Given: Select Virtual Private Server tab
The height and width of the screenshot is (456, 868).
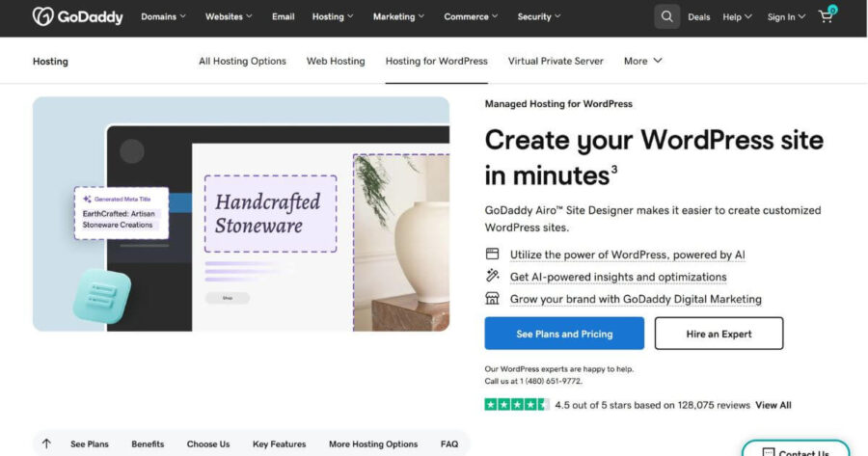Looking at the screenshot, I should [x=556, y=61].
